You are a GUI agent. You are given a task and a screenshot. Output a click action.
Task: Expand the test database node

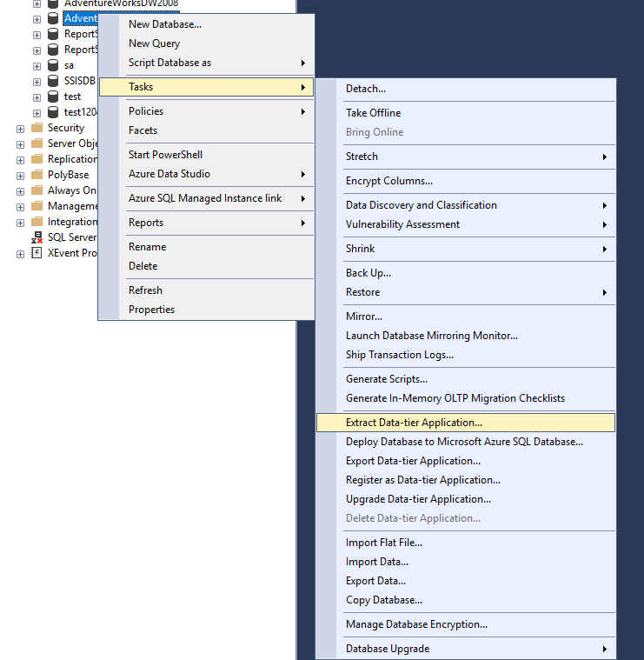point(37,97)
